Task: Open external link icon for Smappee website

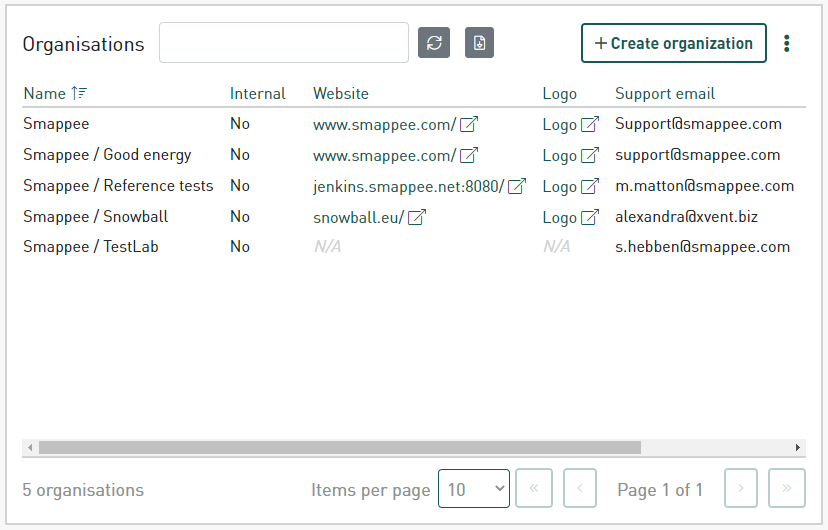Action: [468, 125]
